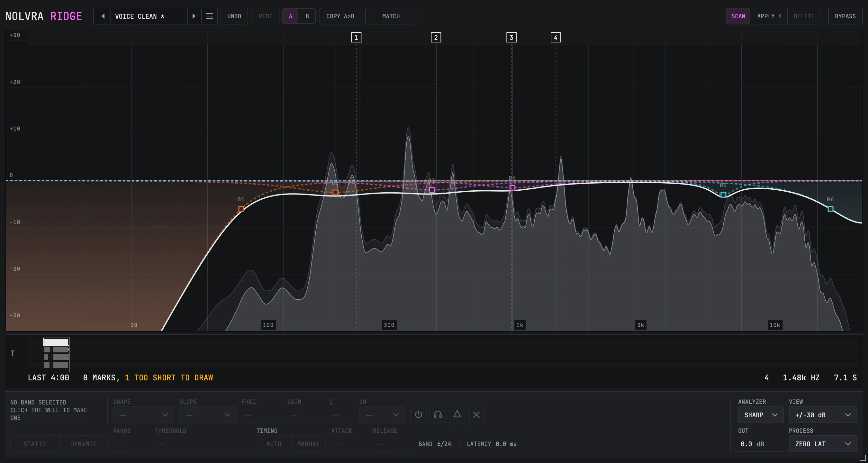Choose STATIC band mode

pos(35,444)
